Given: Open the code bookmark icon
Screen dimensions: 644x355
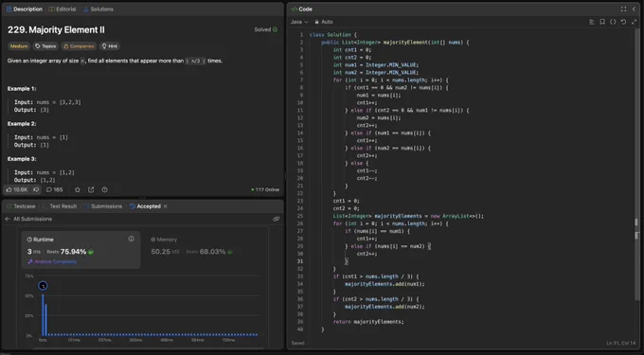Looking at the screenshot, I should coord(602,22).
